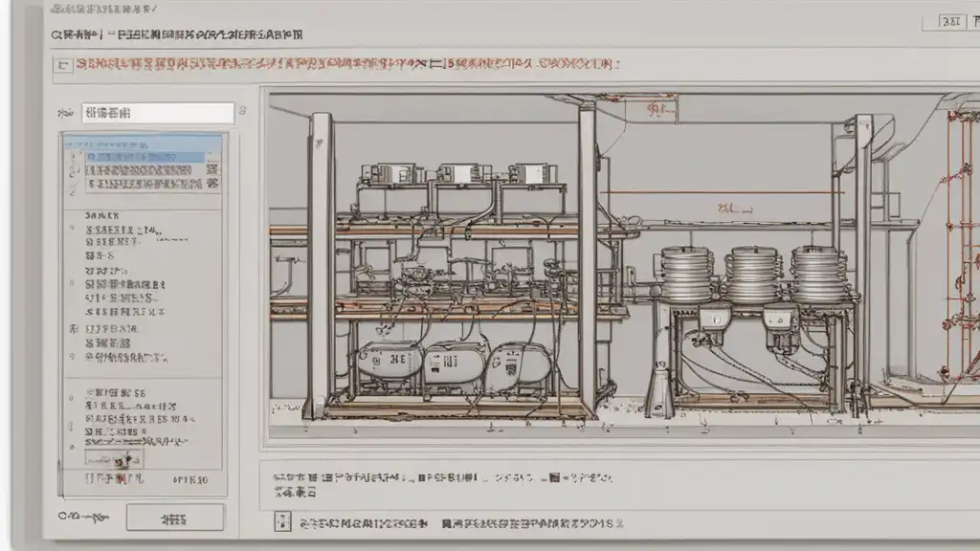Expand the bottom list group's first entry

click(115, 392)
